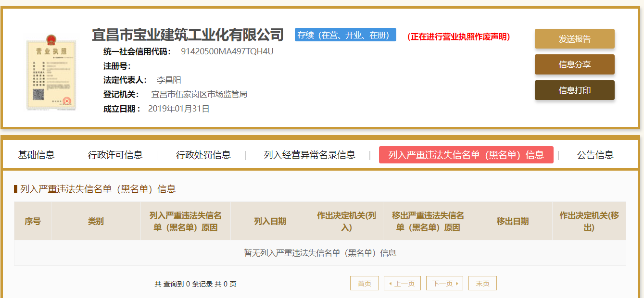Click the 暂无列入严重违法失信名单（黑名单）信息 empty row
The height and width of the screenshot is (298, 644).
point(320,253)
